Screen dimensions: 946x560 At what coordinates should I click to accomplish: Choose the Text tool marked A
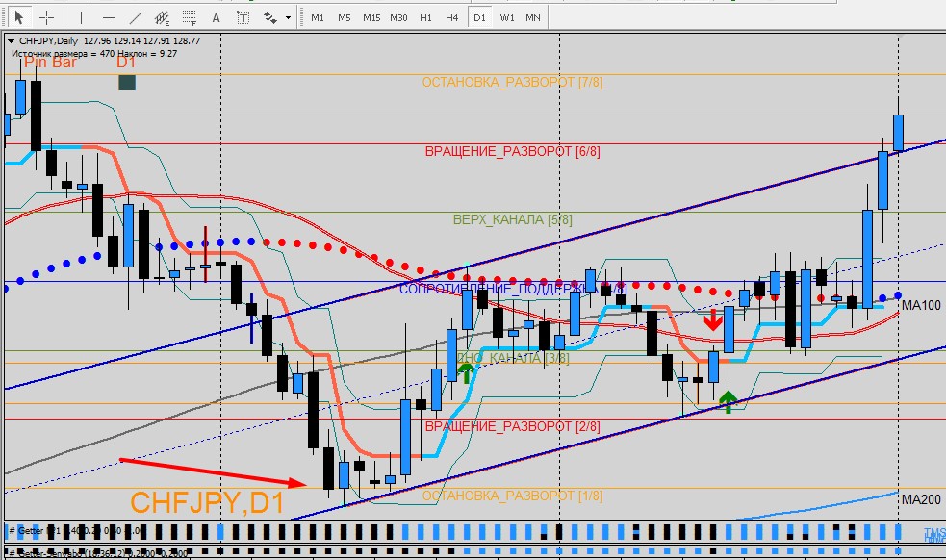(216, 17)
